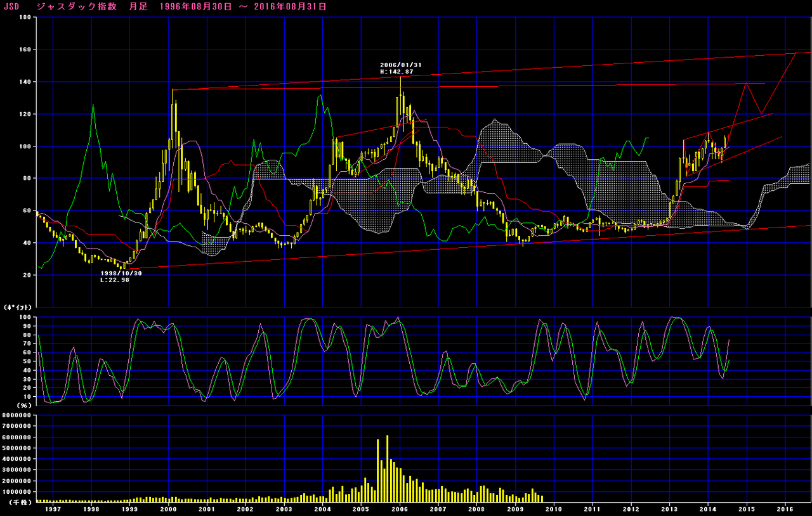The image size is (812, 516).
Task: Click the 2004 year label on the time axis
Action: (x=322, y=508)
